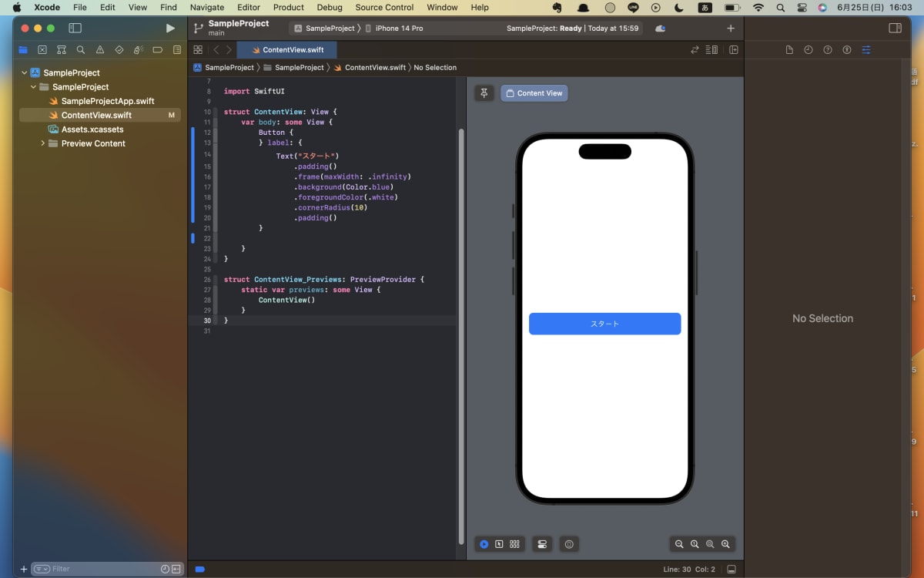
Task: Switch preview to Variants mode
Action: click(514, 544)
